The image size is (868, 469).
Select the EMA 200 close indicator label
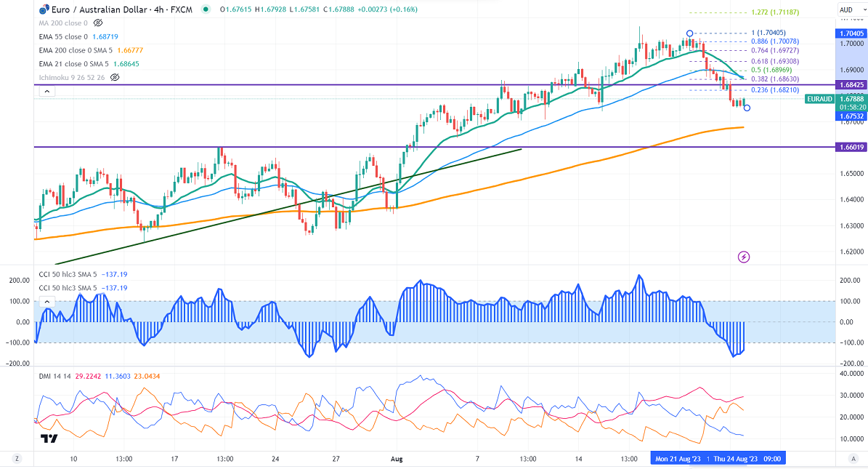click(x=74, y=50)
